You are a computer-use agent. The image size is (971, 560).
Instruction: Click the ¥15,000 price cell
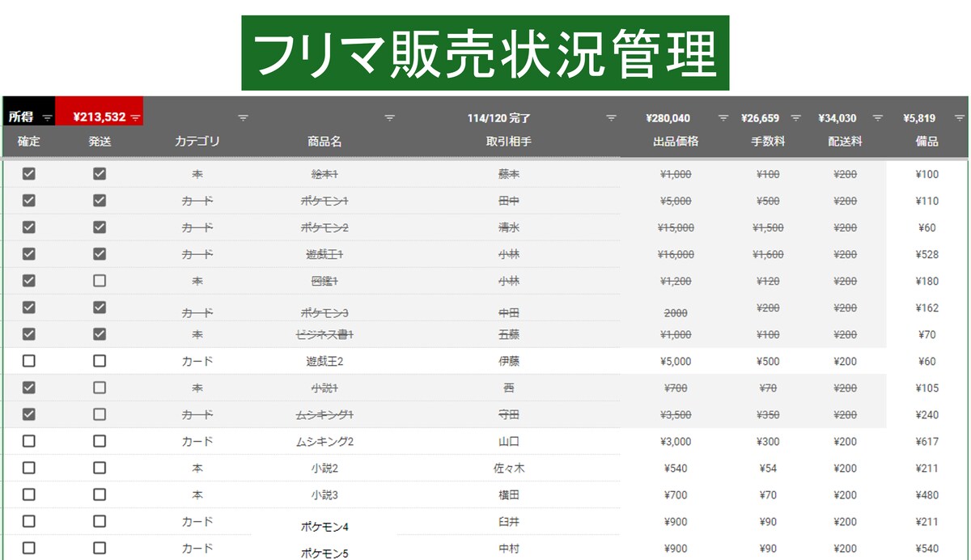click(x=676, y=227)
